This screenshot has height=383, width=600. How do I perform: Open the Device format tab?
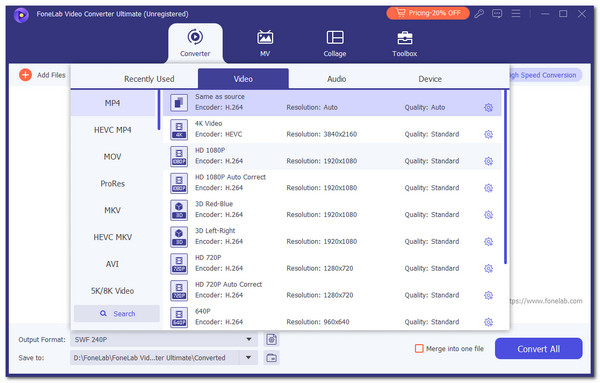430,79
